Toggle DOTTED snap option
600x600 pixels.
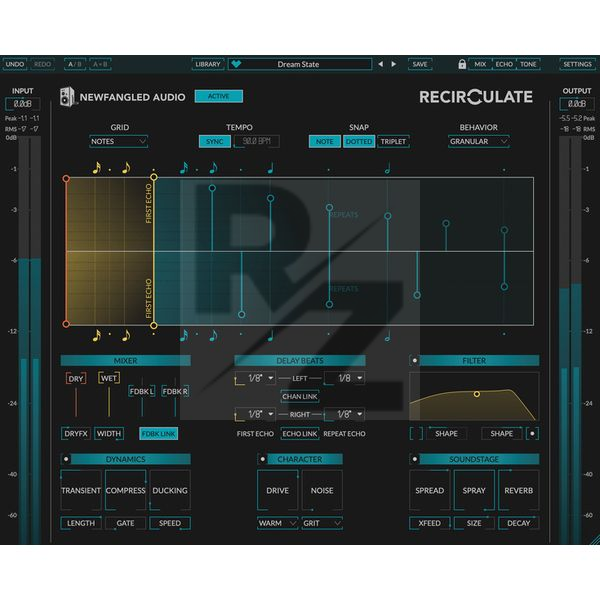(x=359, y=141)
